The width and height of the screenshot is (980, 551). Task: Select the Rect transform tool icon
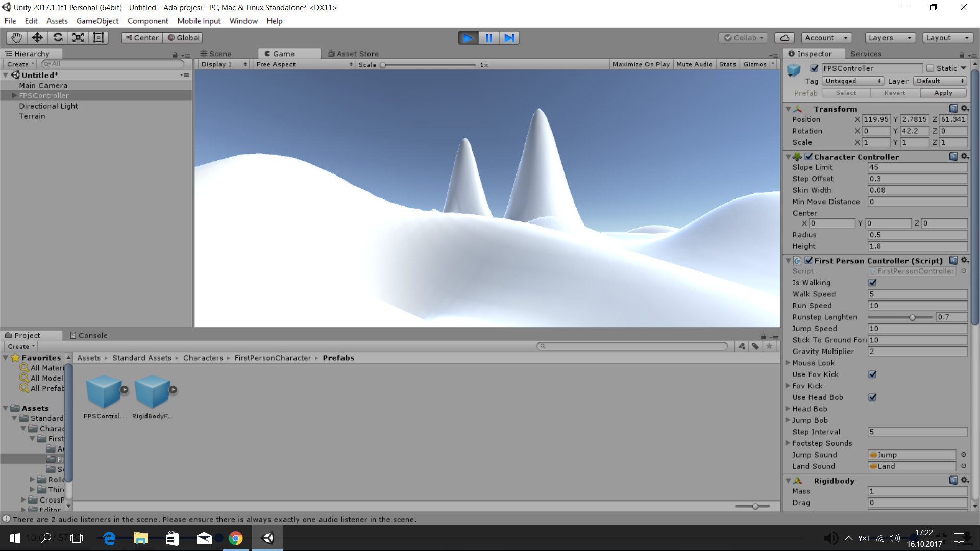click(99, 38)
